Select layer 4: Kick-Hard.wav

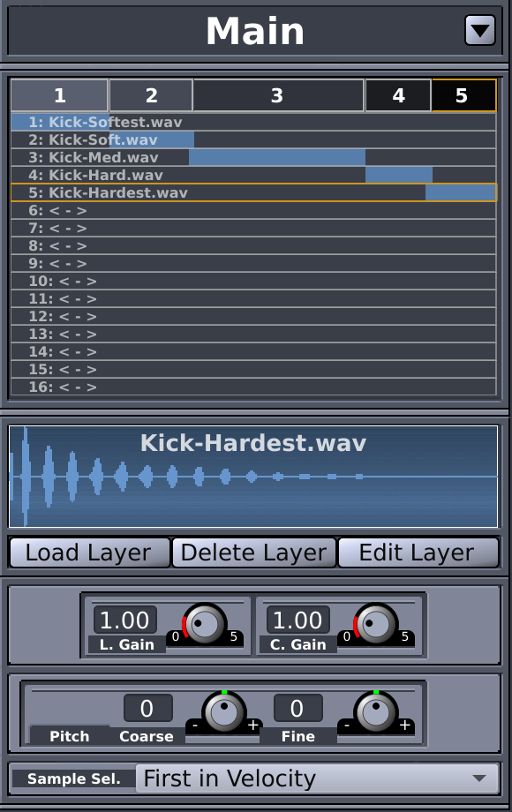[x=253, y=175]
